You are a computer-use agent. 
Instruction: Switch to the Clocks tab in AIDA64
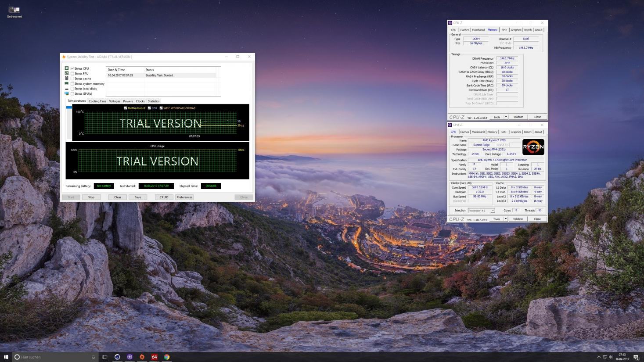(140, 101)
